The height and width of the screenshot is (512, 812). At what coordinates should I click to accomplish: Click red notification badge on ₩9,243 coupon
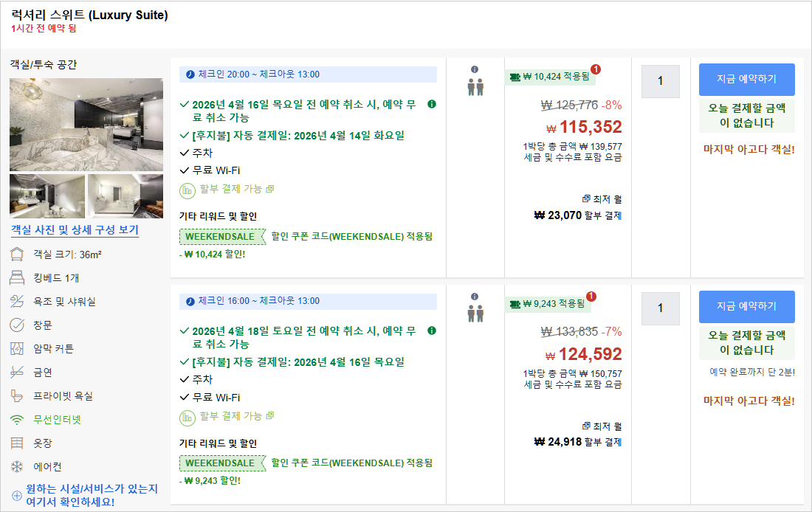(591, 297)
